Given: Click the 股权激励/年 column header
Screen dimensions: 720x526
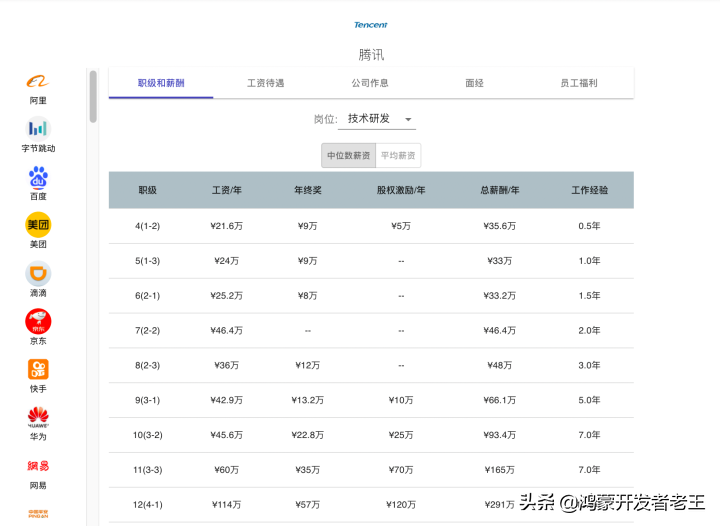Looking at the screenshot, I should point(401,190).
